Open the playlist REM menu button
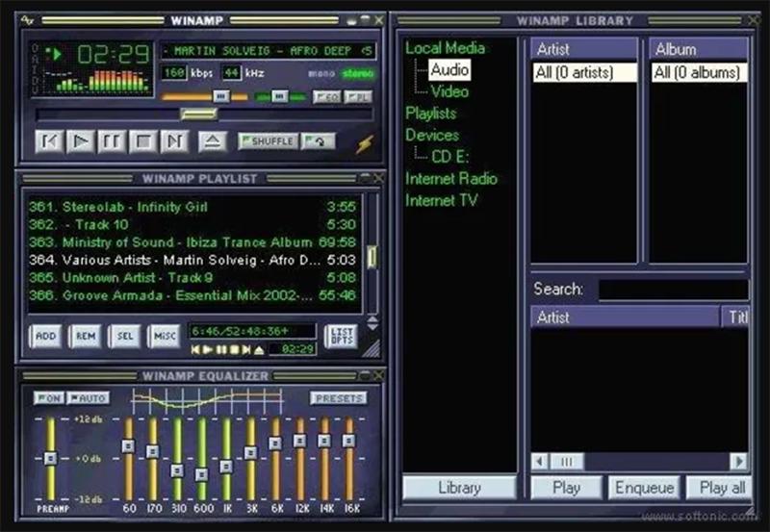This screenshot has height=532, width=770. point(86,336)
